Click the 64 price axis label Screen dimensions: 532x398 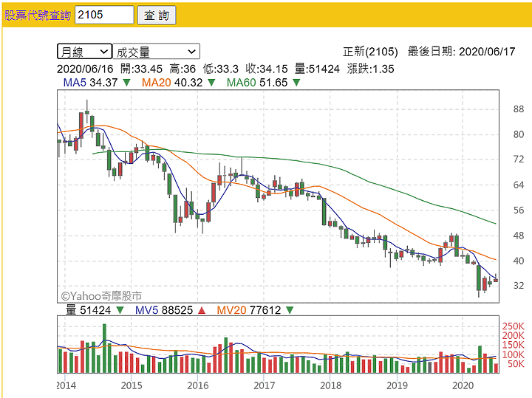click(x=519, y=185)
